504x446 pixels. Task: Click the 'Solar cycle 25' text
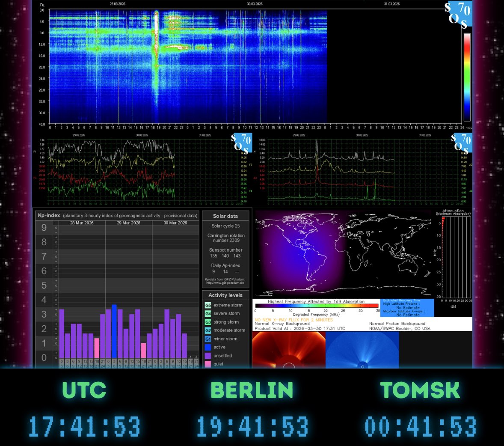tap(225, 226)
